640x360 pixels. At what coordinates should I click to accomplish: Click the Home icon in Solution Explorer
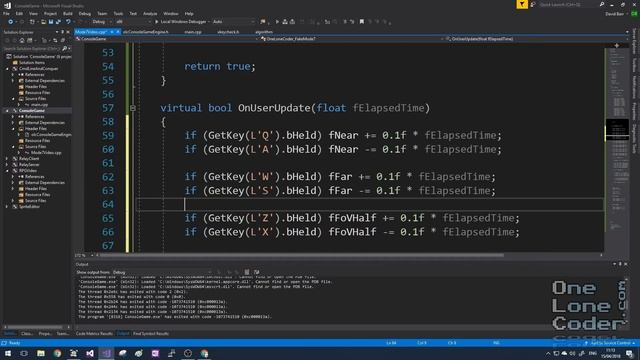coord(22,40)
